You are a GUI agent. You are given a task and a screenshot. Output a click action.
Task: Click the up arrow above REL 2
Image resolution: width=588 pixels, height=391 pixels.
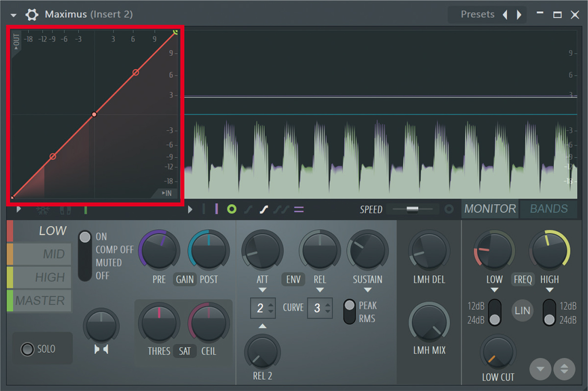(x=263, y=326)
